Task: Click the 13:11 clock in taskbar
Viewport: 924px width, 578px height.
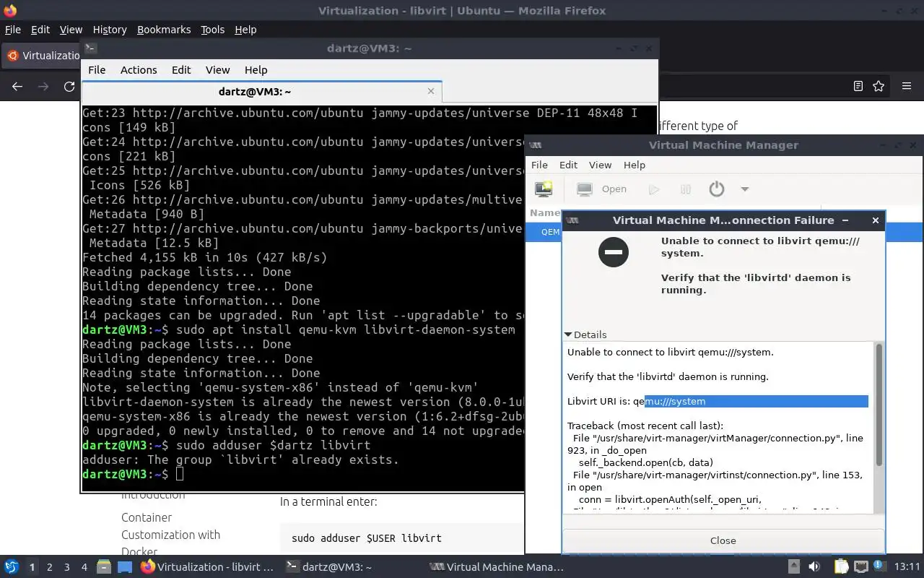Action: [x=907, y=567]
